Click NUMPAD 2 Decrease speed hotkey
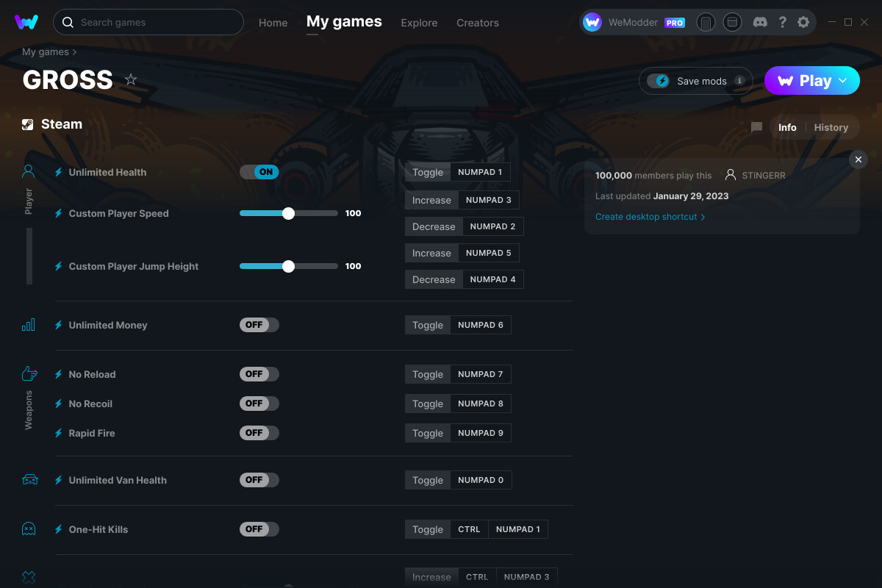This screenshot has height=588, width=882. click(492, 226)
